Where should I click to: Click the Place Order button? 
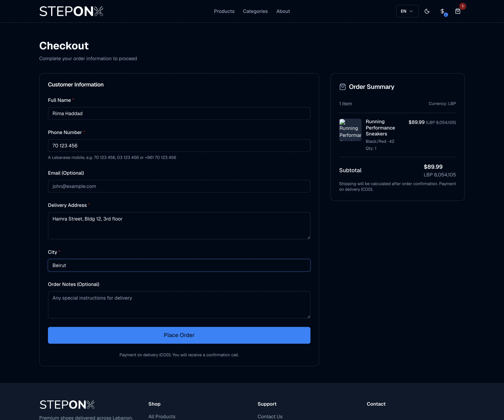click(179, 335)
